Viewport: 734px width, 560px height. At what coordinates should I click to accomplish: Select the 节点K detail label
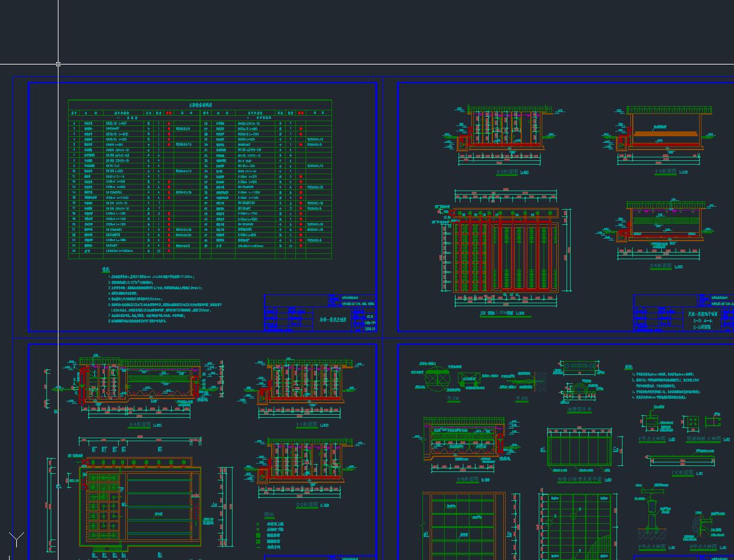point(453,398)
